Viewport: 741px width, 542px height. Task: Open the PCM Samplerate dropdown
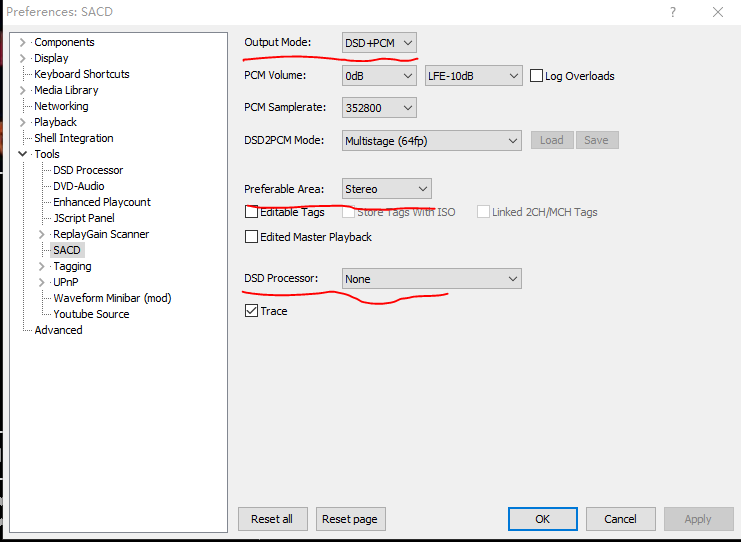(x=379, y=107)
